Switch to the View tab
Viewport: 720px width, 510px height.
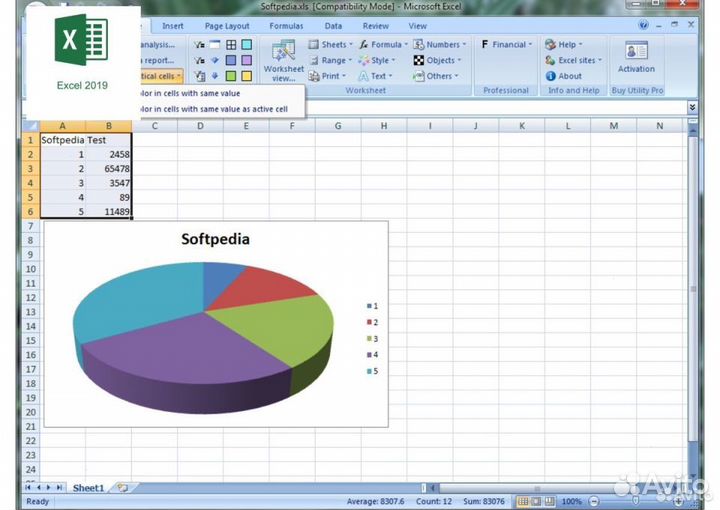(417, 26)
